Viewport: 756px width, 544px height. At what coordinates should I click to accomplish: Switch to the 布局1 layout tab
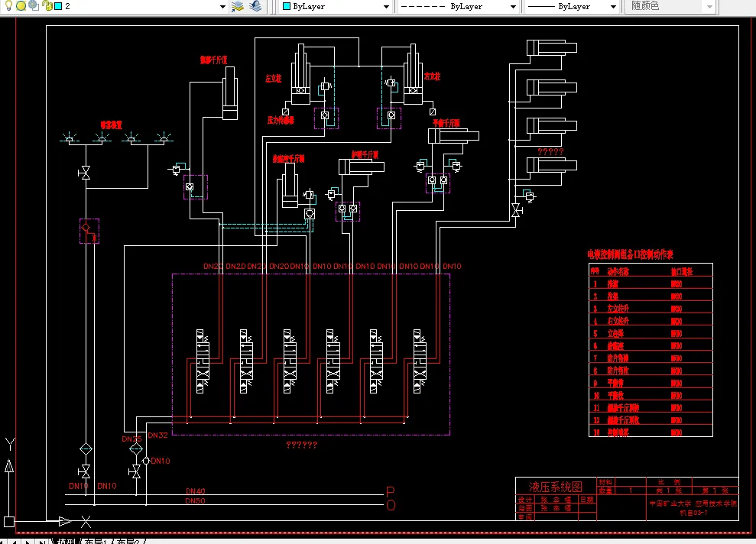96,541
